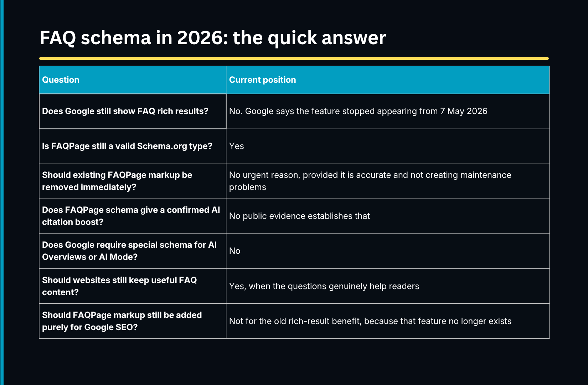Click the yellow divider line under the title

click(x=294, y=58)
